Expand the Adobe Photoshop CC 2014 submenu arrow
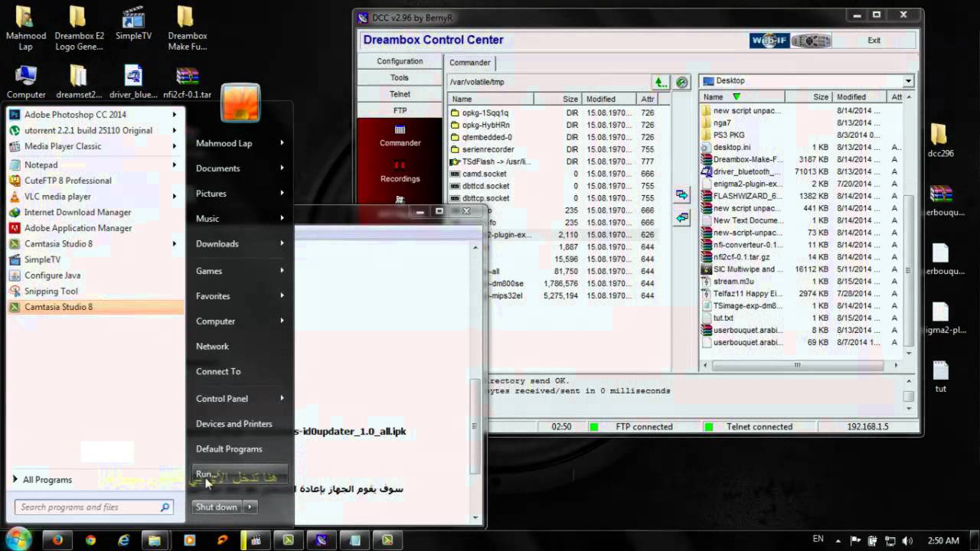The width and height of the screenshot is (980, 551). (x=175, y=115)
